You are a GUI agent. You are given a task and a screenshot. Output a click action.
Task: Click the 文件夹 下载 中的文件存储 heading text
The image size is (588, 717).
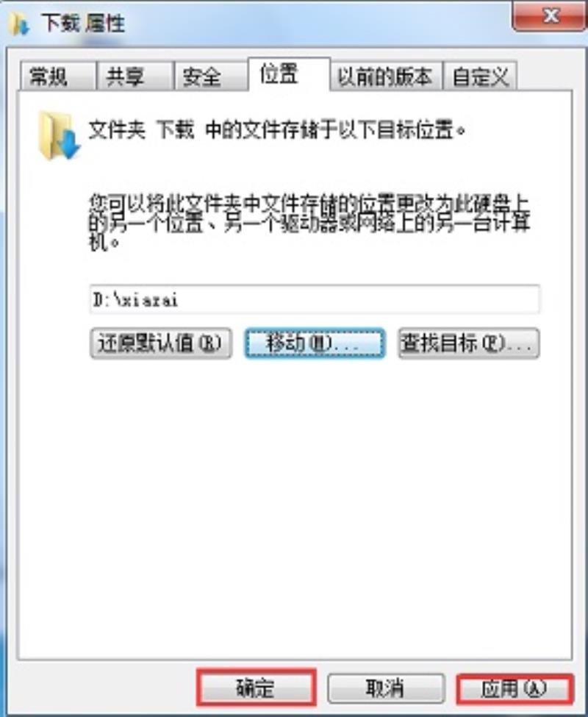coord(277,129)
